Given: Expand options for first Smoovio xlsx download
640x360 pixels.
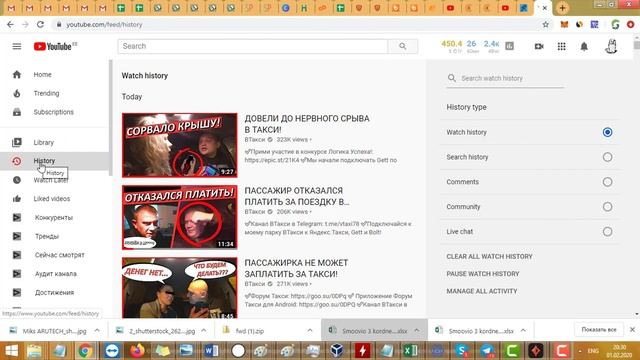Looking at the screenshot, I should pyautogui.click(x=416, y=331).
